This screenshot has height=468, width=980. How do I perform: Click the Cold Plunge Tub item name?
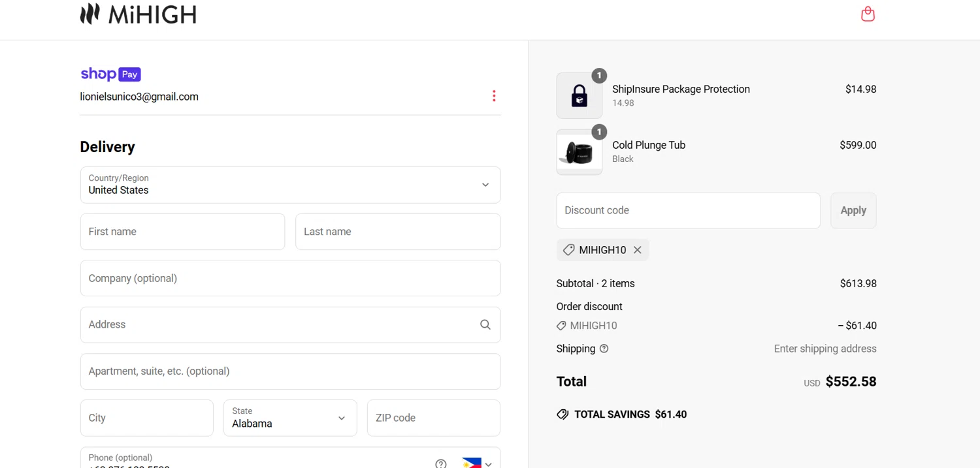[x=649, y=145]
